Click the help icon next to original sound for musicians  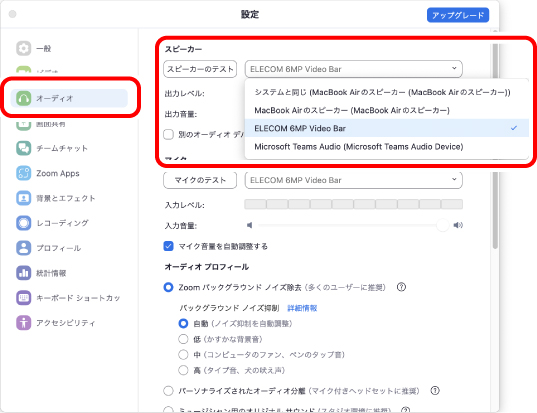pyautogui.click(x=405, y=410)
